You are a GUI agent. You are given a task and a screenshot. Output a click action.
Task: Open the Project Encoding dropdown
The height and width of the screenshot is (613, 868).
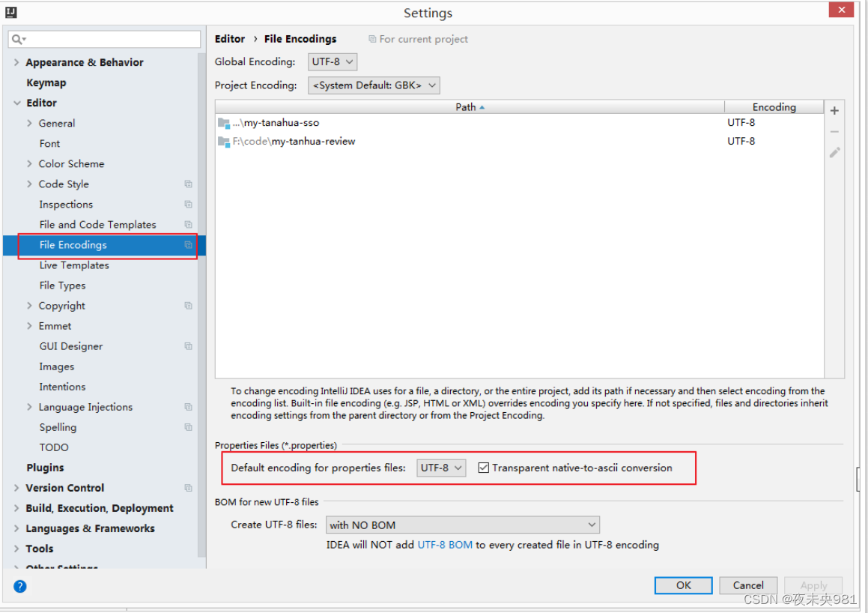374,85
